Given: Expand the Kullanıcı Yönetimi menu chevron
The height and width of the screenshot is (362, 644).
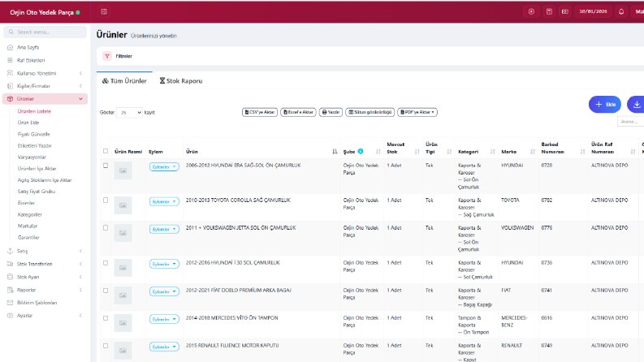Looking at the screenshot, I should pos(80,73).
